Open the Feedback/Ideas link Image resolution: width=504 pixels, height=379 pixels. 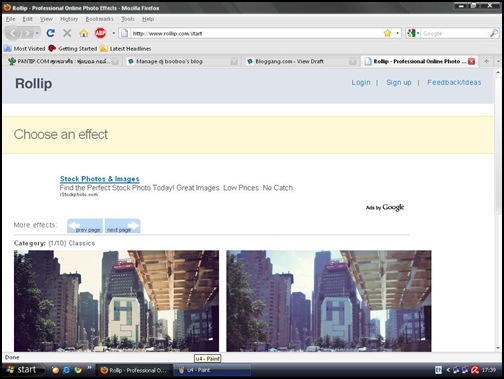[x=454, y=82]
